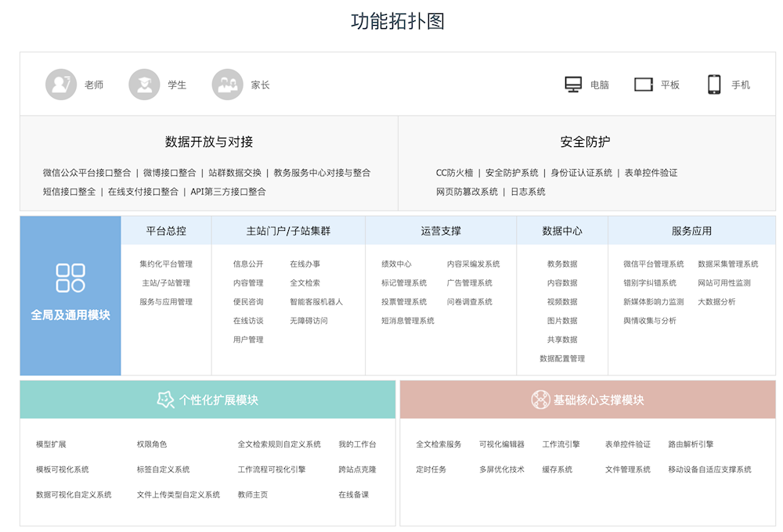This screenshot has height=532, width=783.
Task: Select 短消息管理系统 entry
Action: (x=407, y=321)
